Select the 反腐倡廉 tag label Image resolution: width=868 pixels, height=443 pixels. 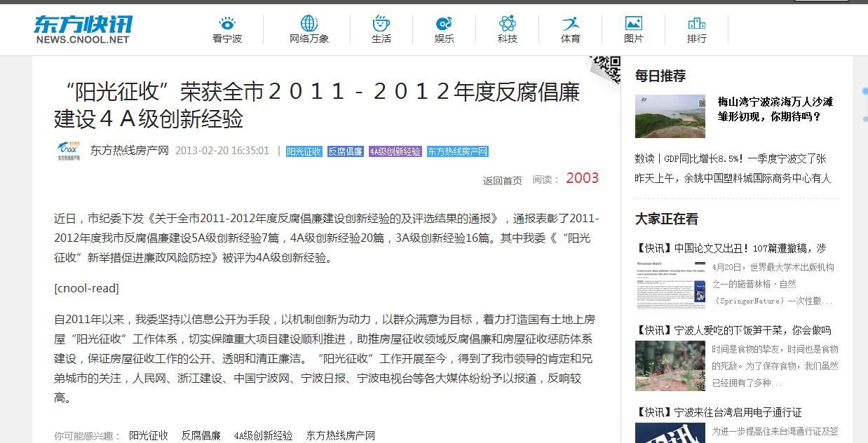click(x=345, y=151)
